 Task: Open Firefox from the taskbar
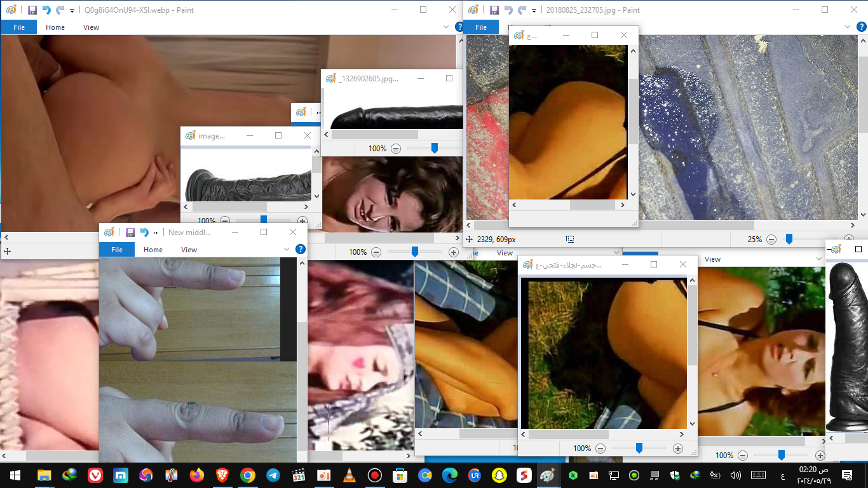point(196,475)
